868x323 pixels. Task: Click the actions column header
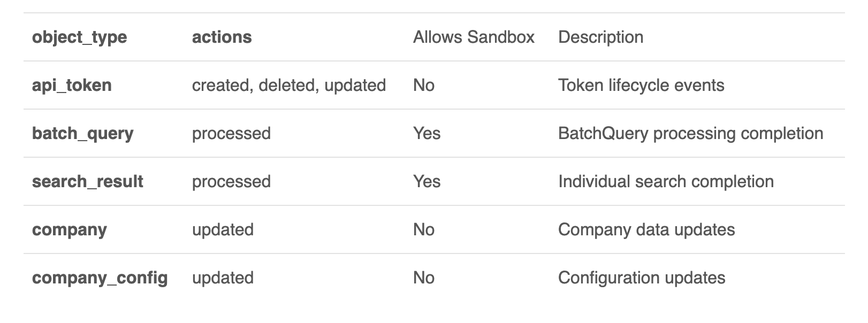[x=222, y=37]
